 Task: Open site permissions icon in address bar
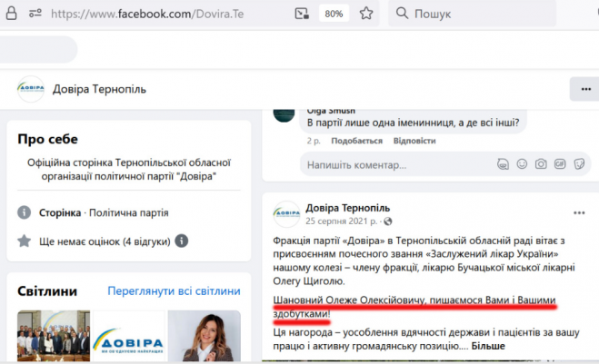coord(35,14)
